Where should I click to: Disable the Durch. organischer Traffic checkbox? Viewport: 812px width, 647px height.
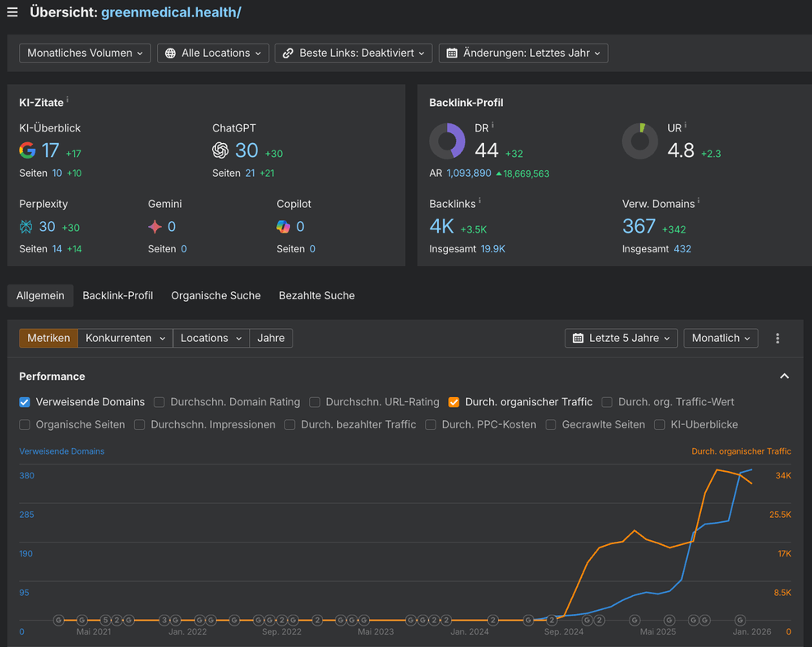point(454,402)
